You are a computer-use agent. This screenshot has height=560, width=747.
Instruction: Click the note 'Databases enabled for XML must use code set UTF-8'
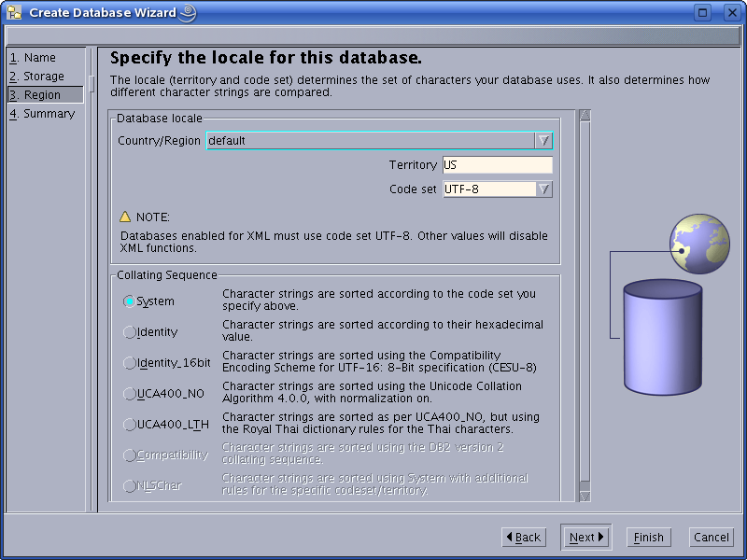pyautogui.click(x=333, y=242)
